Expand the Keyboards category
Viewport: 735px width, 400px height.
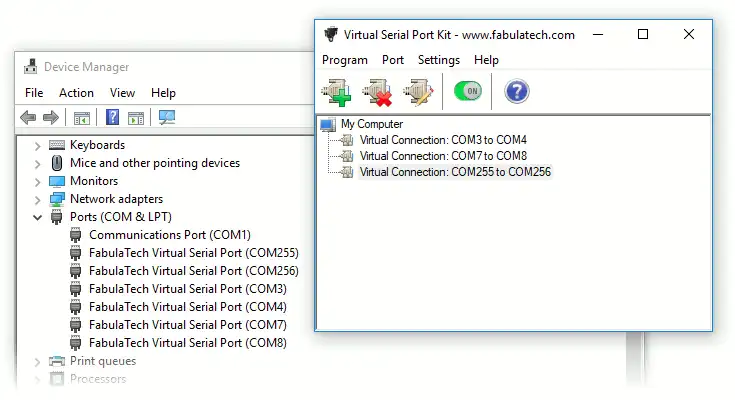[38, 145]
